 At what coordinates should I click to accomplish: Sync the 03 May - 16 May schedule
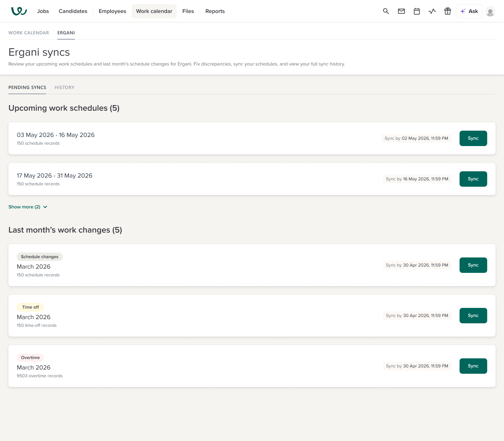(473, 138)
